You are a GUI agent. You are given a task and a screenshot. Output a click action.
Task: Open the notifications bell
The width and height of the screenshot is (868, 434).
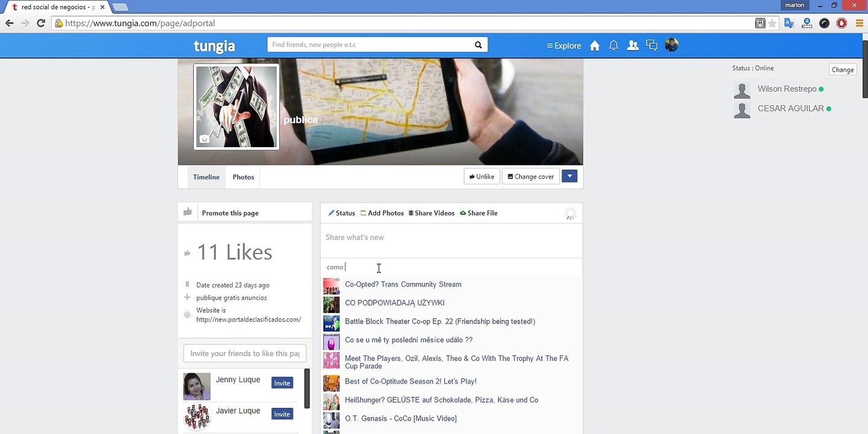pos(614,46)
